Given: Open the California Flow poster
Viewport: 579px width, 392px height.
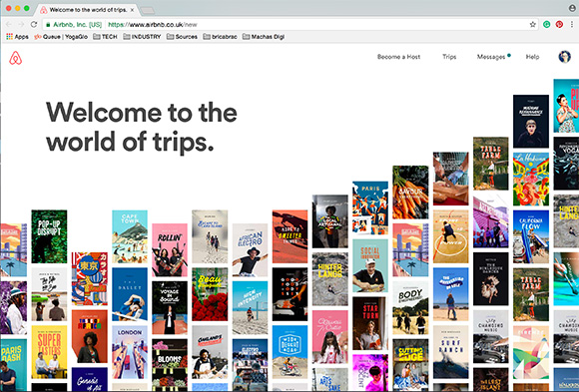Looking at the screenshot, I should pos(531,236).
